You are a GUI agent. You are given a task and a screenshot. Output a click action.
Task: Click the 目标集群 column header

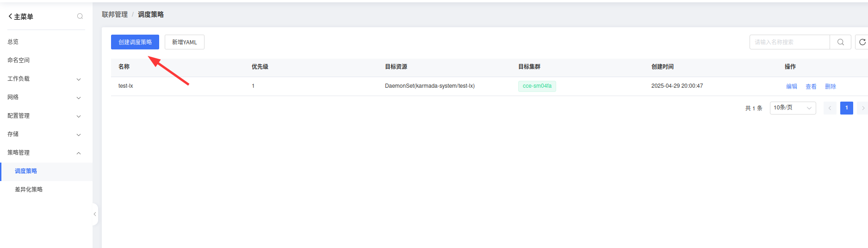529,67
